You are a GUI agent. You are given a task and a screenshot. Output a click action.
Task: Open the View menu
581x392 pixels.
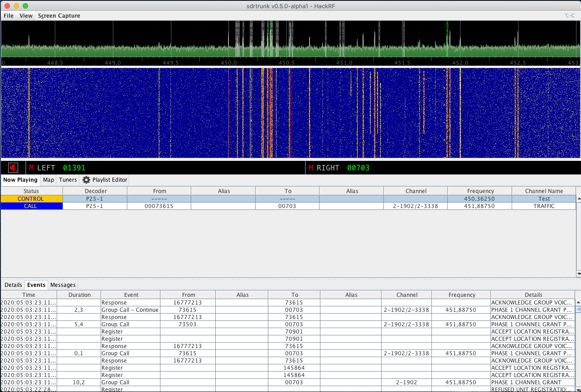[26, 15]
